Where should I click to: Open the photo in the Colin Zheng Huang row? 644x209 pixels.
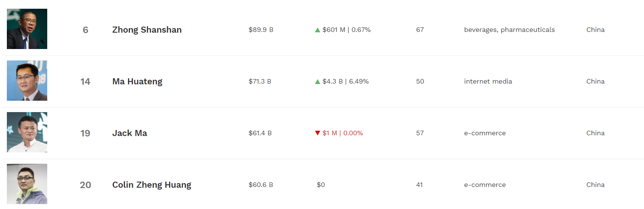coord(27,184)
